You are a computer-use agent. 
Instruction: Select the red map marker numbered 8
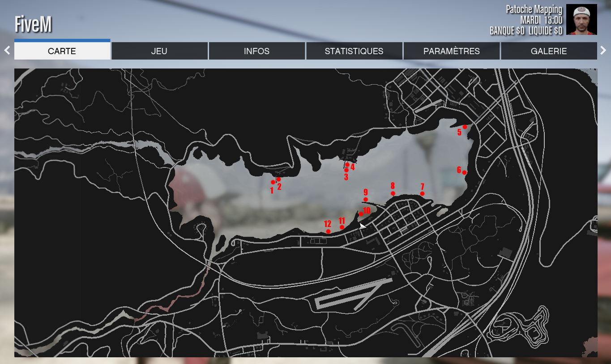point(393,193)
